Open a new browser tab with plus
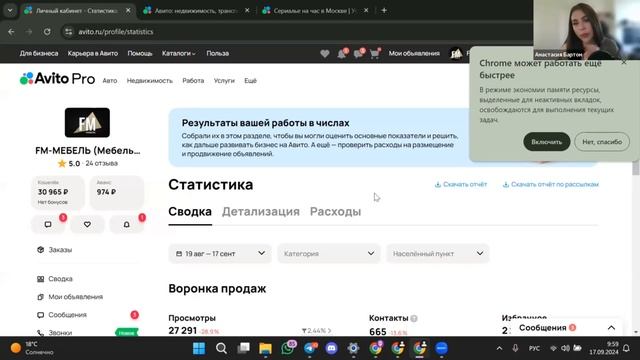 (384, 10)
